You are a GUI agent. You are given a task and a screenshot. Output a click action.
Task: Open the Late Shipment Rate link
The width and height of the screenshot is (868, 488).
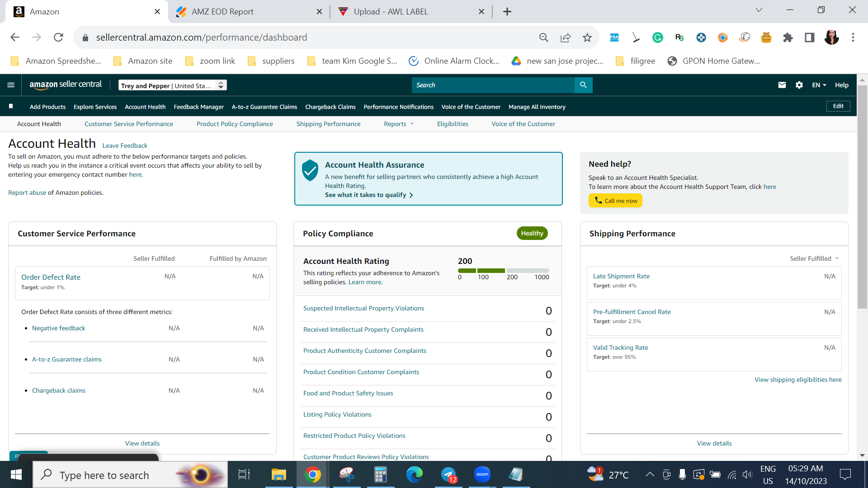coord(621,276)
